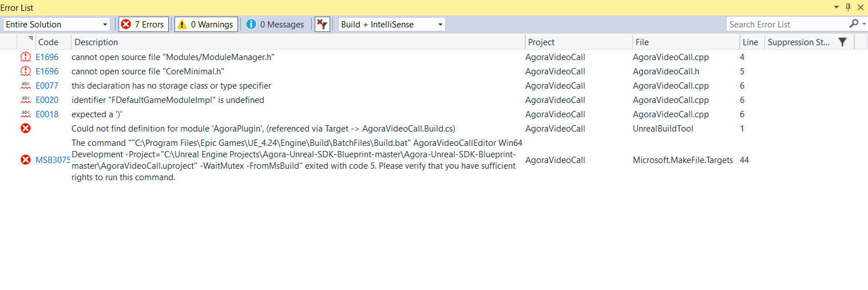This screenshot has width=868, height=290.
Task: Click line number 5 cell
Action: coord(742,71)
